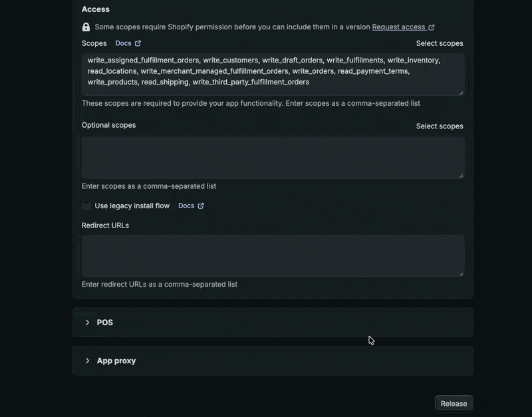Click the Optional scopes textarea resize handle

coord(461,176)
